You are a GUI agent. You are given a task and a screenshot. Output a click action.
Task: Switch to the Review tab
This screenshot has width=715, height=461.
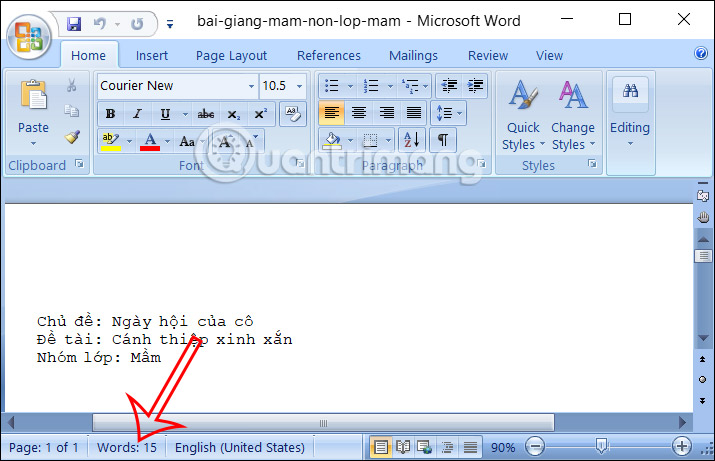(x=488, y=56)
